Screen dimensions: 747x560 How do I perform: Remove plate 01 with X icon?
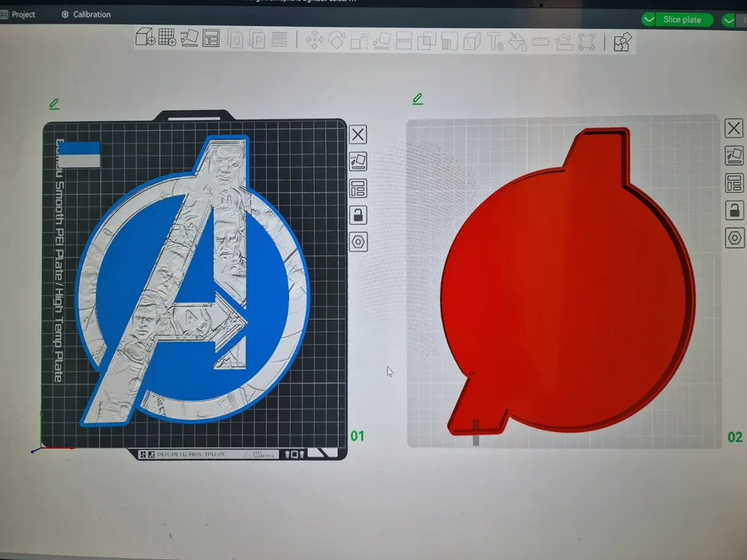point(358,134)
